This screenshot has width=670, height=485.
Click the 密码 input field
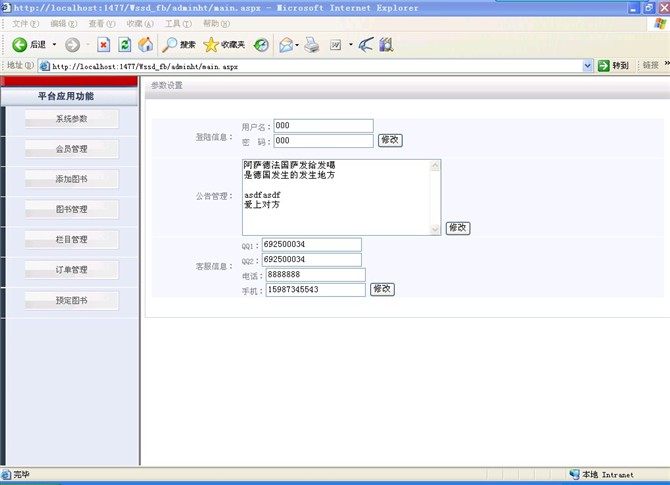[x=323, y=141]
